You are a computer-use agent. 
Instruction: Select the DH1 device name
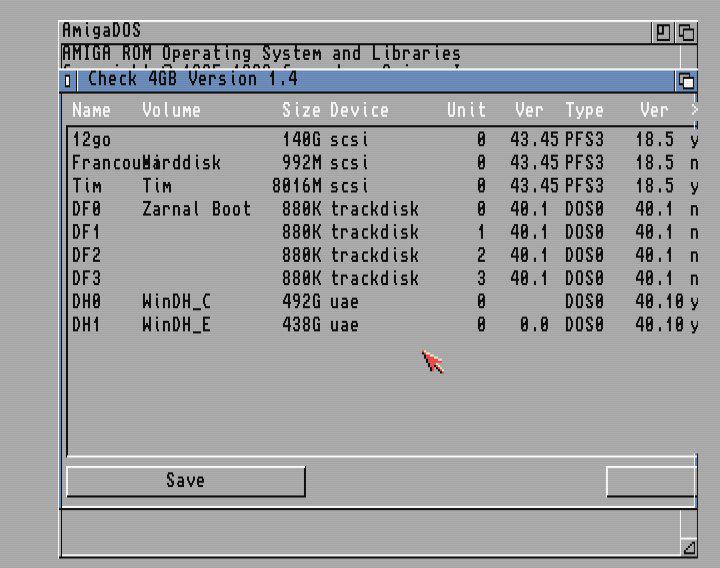[x=86, y=325]
